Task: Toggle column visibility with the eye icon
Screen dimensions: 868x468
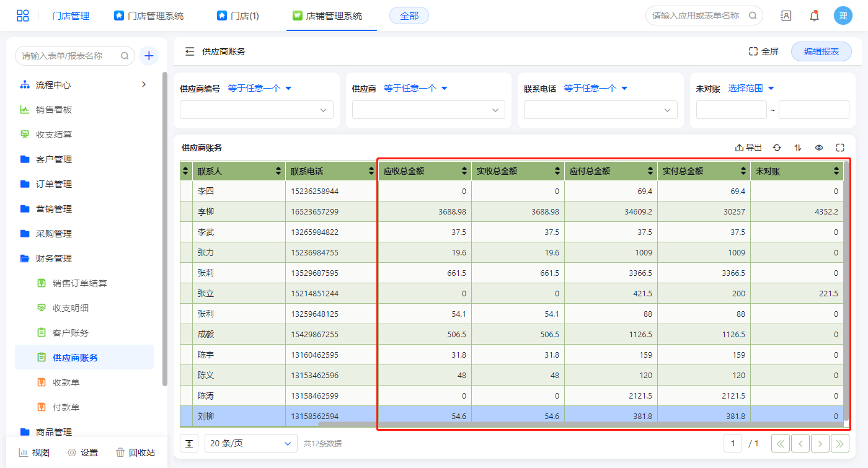Action: coord(819,148)
